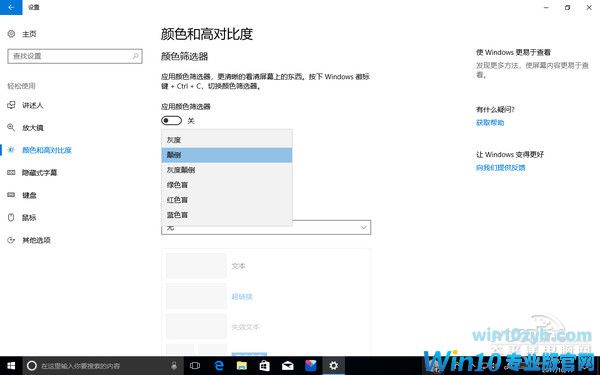Choose highlighted 颠倒 filter option
The height and width of the screenshot is (375, 600).
point(227,155)
